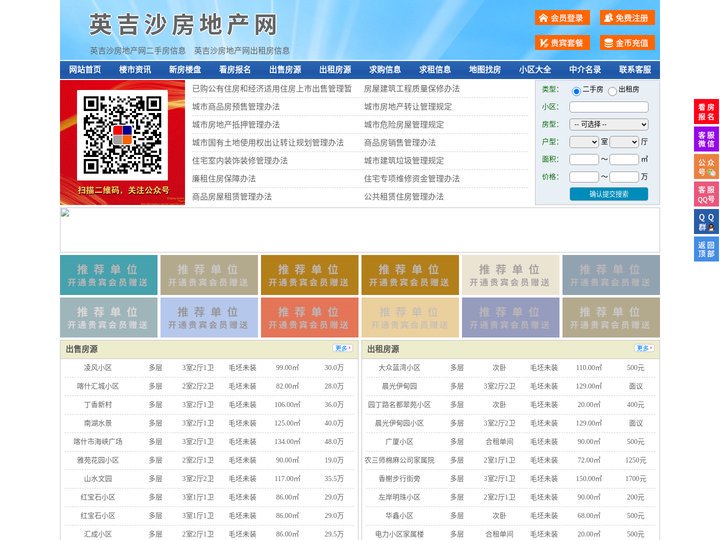Click the maximum 价格 input field
This screenshot has width=720, height=540.
(x=624, y=177)
